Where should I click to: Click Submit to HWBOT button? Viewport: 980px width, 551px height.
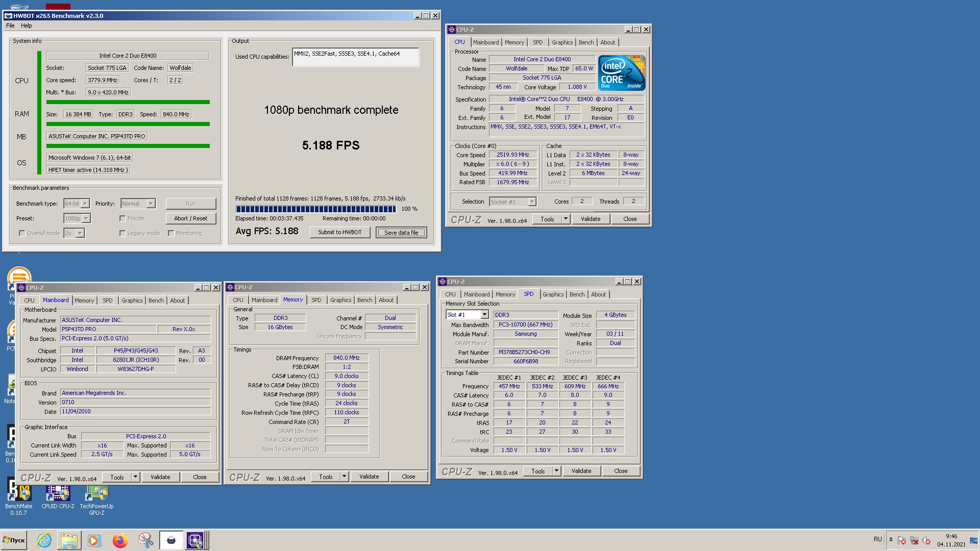(x=340, y=232)
